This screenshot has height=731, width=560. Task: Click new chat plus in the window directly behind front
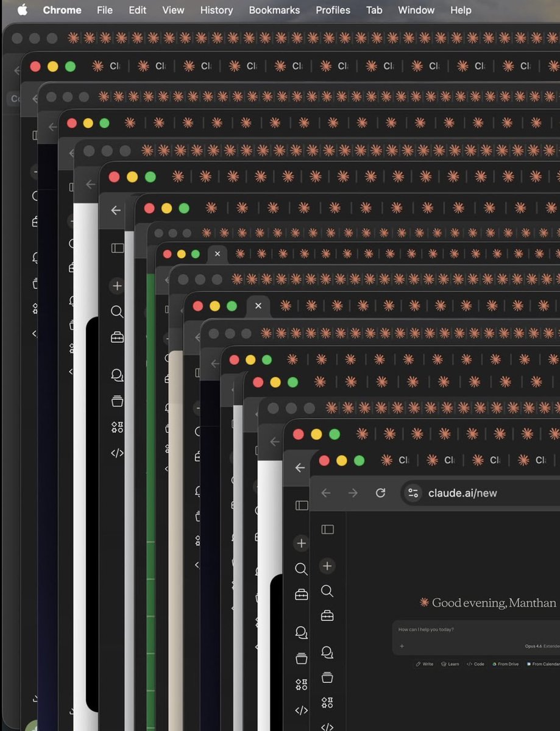pos(301,543)
